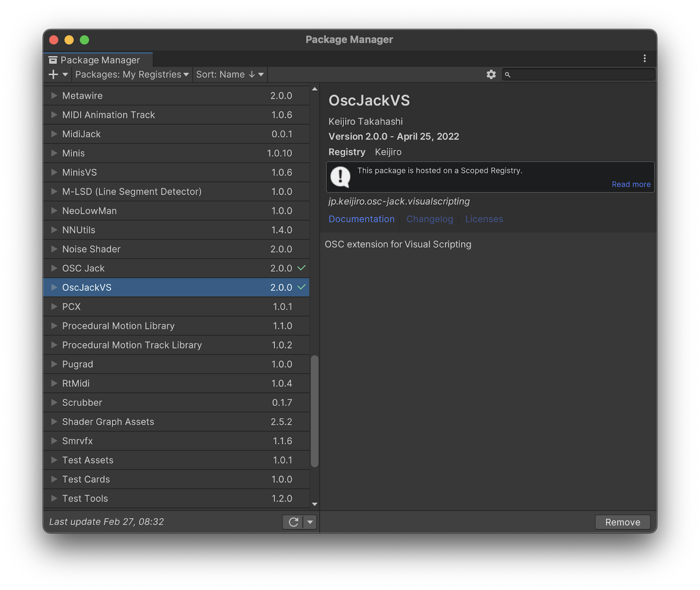The height and width of the screenshot is (590, 700).
Task: Click the Remove button
Action: click(623, 522)
